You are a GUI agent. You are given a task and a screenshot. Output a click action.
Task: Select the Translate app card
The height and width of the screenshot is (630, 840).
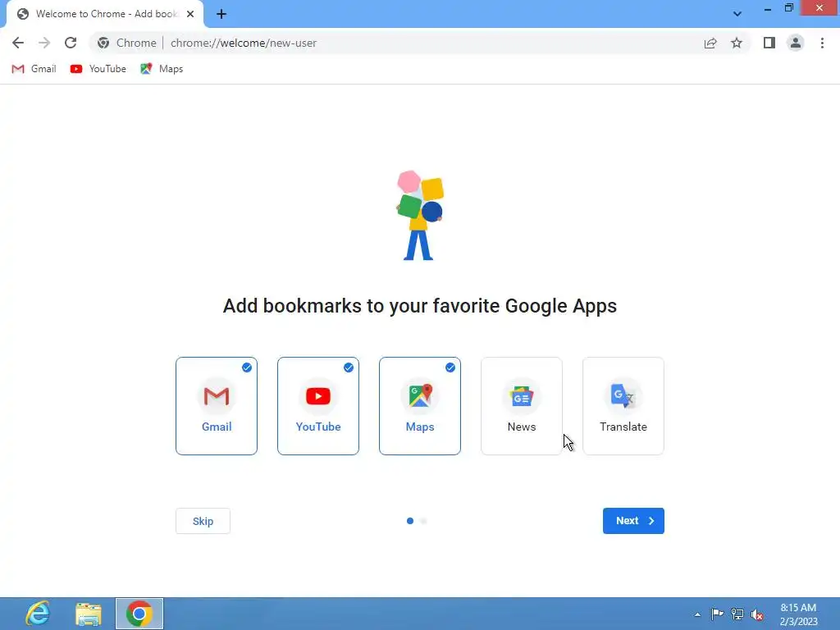click(x=623, y=406)
